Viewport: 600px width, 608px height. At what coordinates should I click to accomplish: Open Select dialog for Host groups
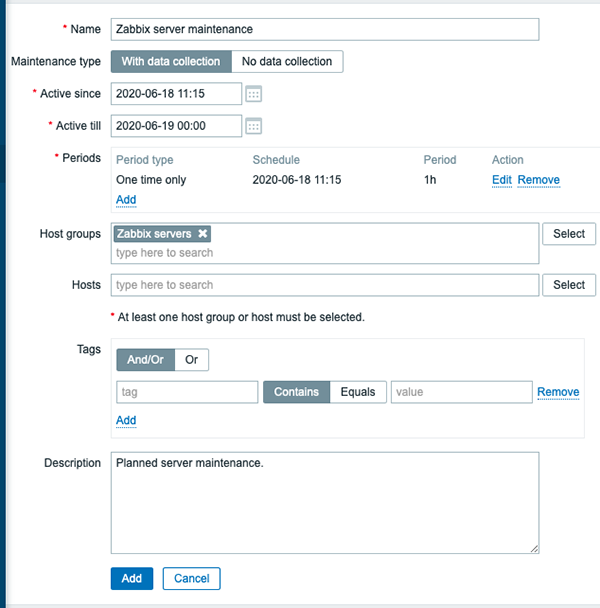point(569,234)
